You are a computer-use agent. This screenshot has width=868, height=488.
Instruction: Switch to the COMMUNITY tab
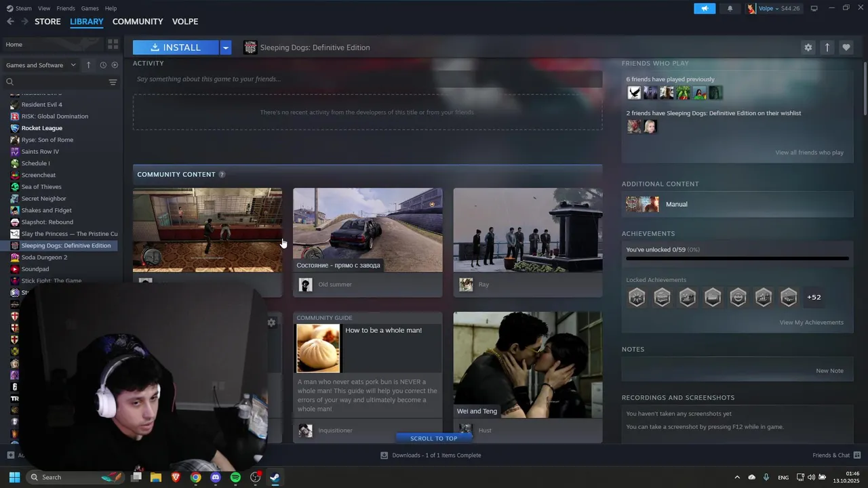pyautogui.click(x=138, y=22)
